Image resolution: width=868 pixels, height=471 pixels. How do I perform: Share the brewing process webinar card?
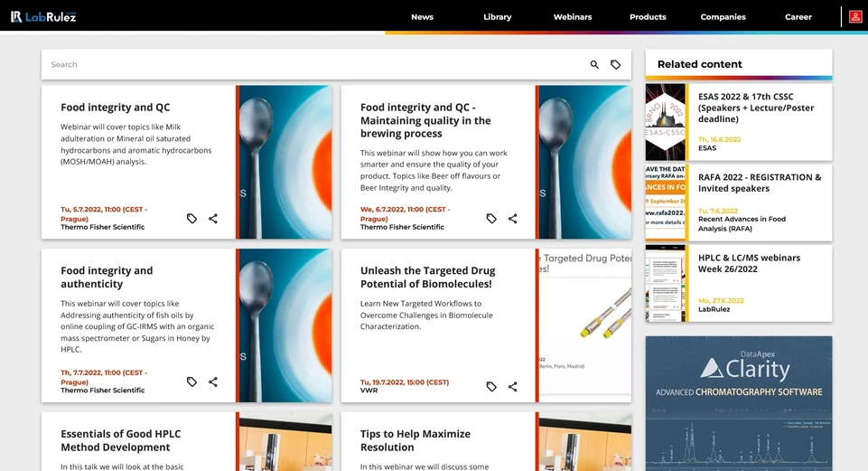click(x=513, y=218)
